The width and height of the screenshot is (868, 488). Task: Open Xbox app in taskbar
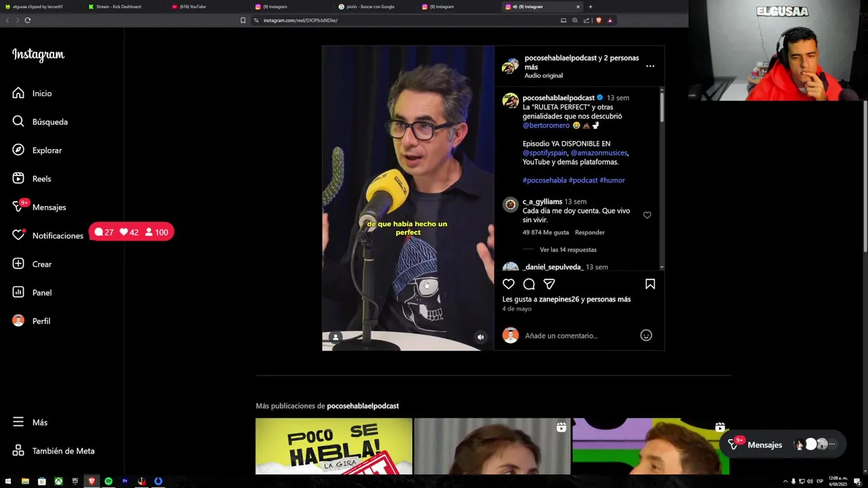(x=58, y=481)
